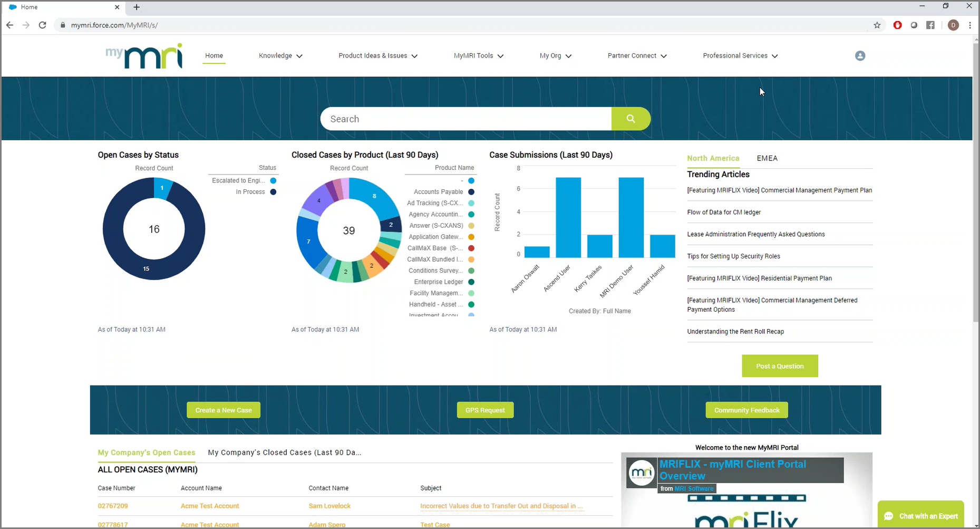The width and height of the screenshot is (980, 529).
Task: Open contact Sam Lovelock
Action: [x=329, y=506]
